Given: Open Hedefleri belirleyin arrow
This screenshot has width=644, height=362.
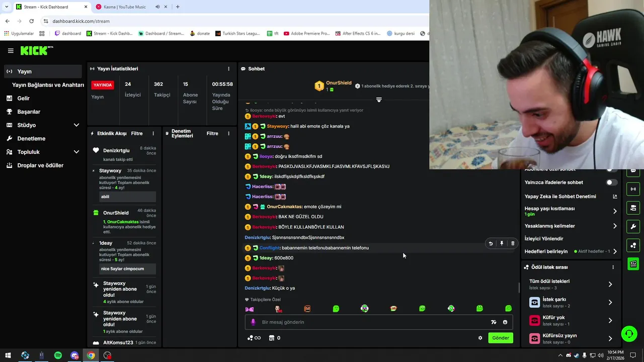Looking at the screenshot, I should coord(615,251).
